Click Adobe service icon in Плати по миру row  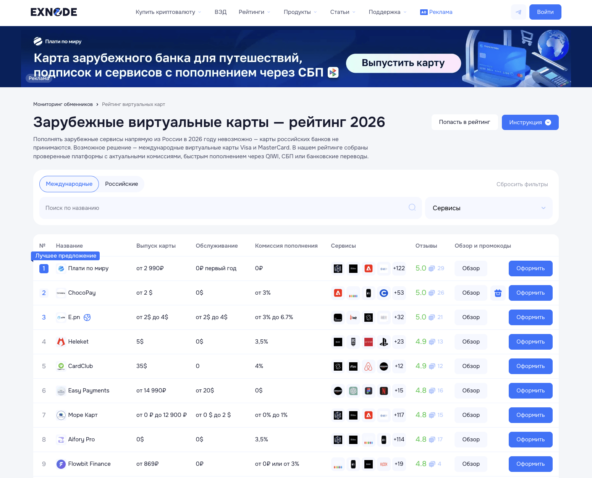coord(368,268)
